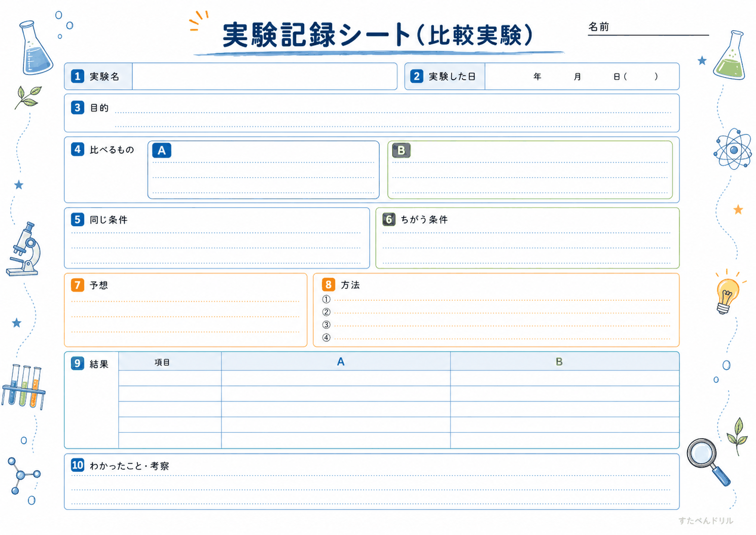Image resolution: width=756 pixels, height=535 pixels.
Task: Click the blank field next to 実験名
Action: point(264,77)
